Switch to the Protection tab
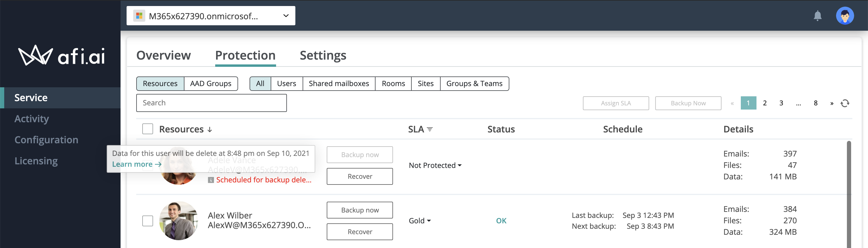 coord(245,55)
